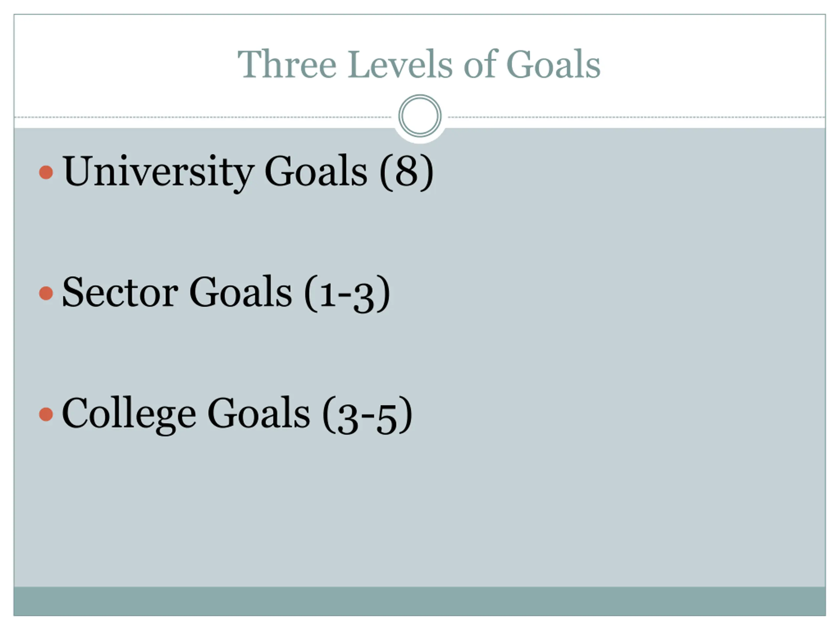Click the number (8) after University Goals
This screenshot has width=840, height=630.
[x=406, y=172]
